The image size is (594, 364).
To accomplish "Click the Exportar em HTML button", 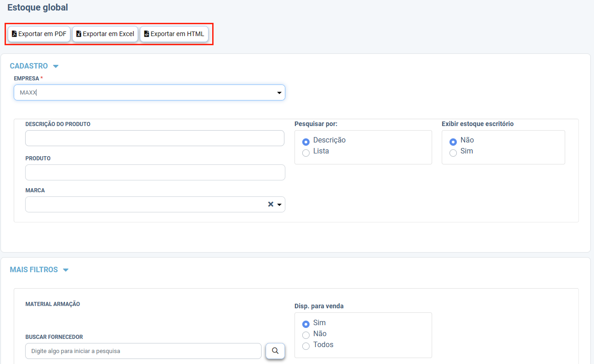I will 174,34.
